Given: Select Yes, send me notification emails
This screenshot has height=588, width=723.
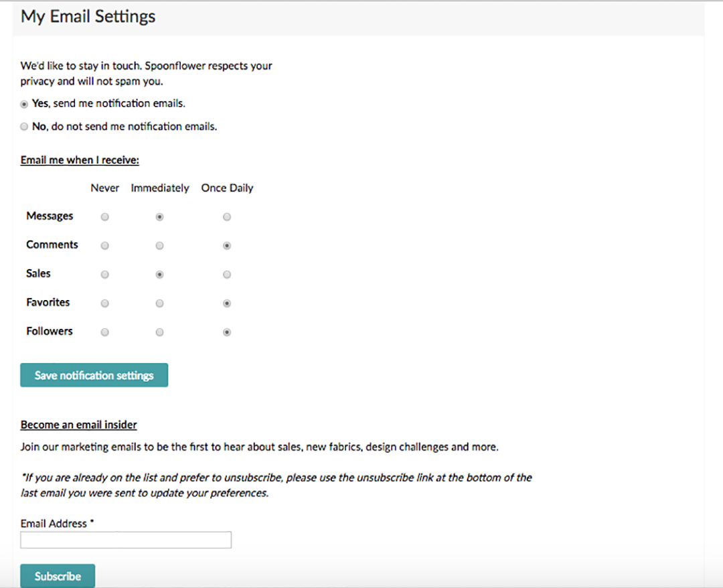Looking at the screenshot, I should coord(25,104).
